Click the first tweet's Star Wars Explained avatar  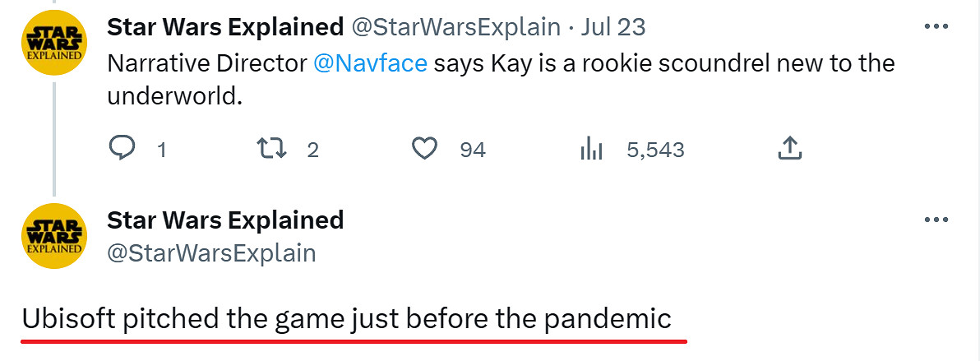54,44
